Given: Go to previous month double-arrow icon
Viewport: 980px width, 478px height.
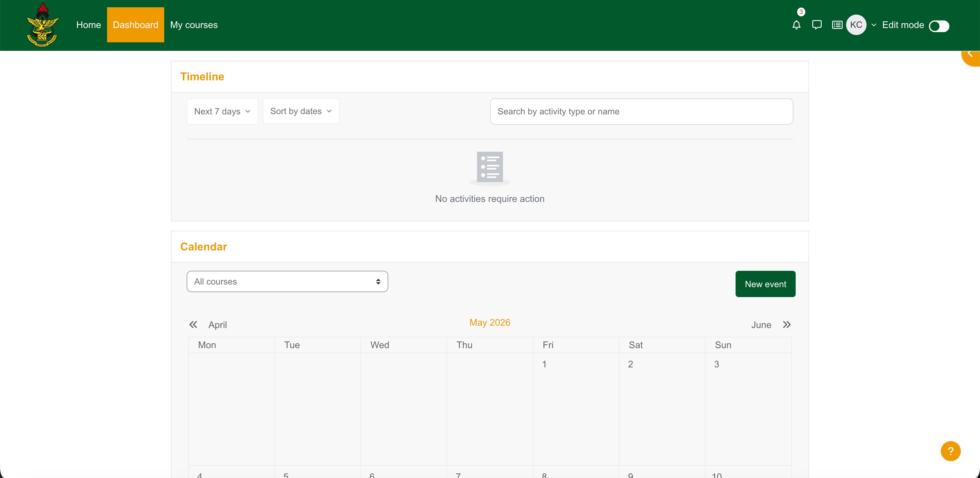Looking at the screenshot, I should 193,325.
